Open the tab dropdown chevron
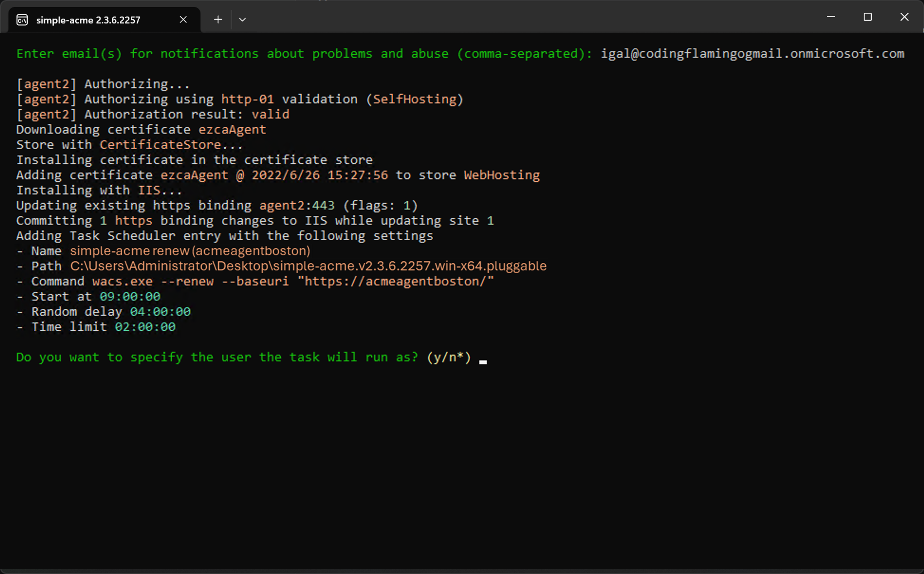The image size is (924, 574). pyautogui.click(x=243, y=19)
